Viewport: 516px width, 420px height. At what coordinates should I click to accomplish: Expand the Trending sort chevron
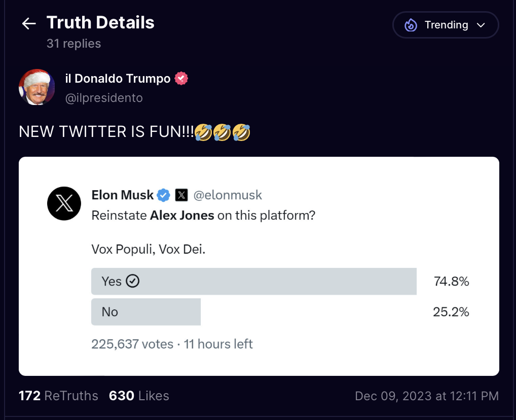click(x=481, y=25)
